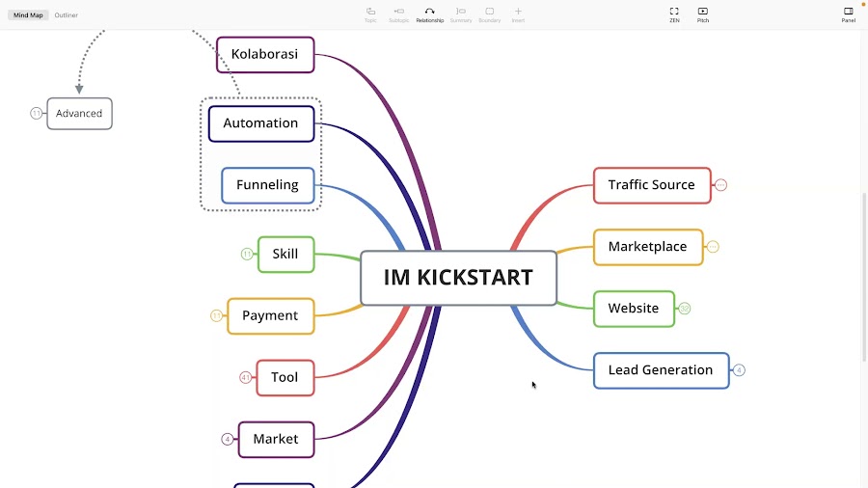868x488 pixels.
Task: Select the Advanced floating topic
Action: [x=79, y=114]
